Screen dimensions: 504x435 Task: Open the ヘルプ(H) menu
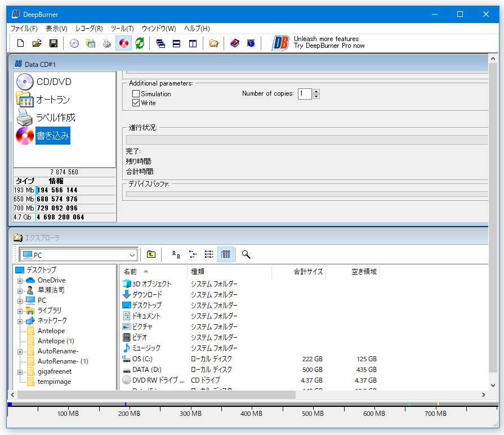[197, 29]
